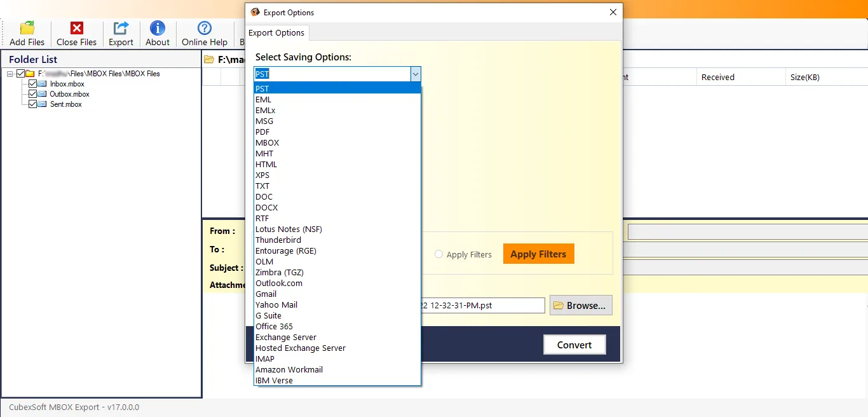Click the destination path .pst input field
Screen dimensions: 868x417
tap(482, 306)
